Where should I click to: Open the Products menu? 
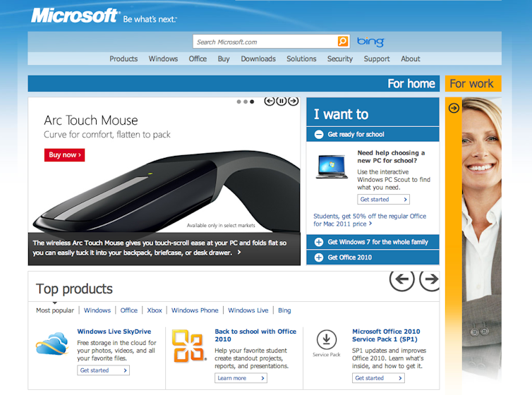[x=123, y=59]
